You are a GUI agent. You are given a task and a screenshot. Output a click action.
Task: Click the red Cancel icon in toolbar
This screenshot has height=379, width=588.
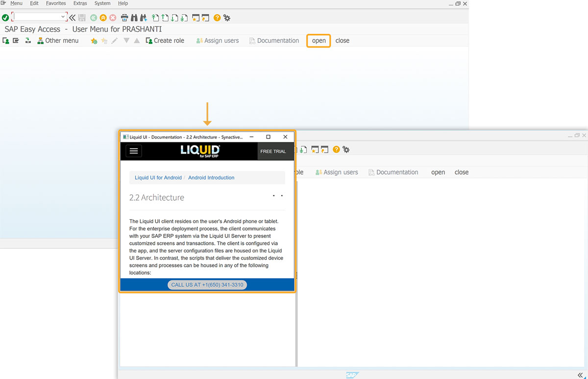coord(113,18)
